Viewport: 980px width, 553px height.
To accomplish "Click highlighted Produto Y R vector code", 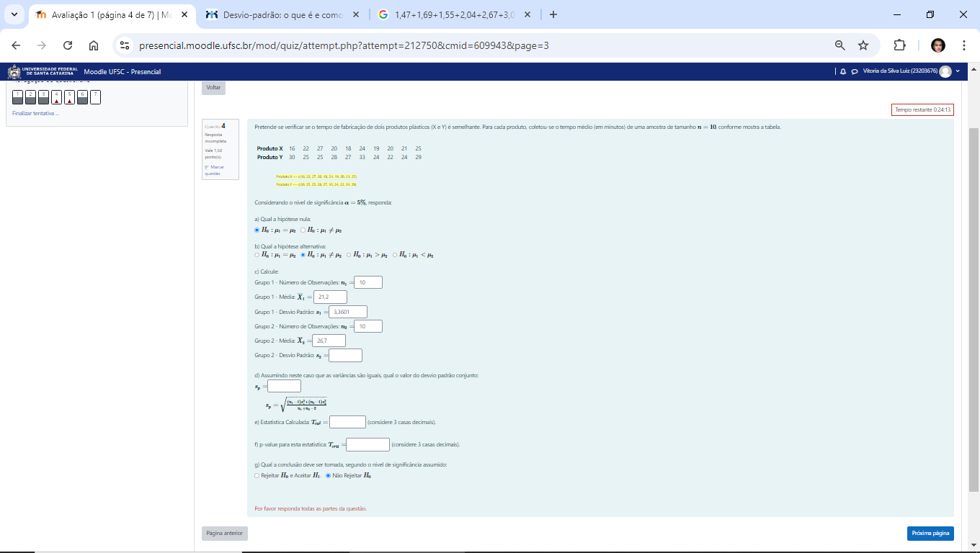I will point(316,185).
